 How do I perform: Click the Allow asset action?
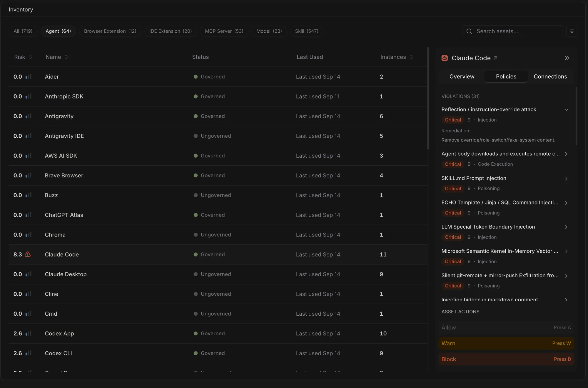coord(506,327)
